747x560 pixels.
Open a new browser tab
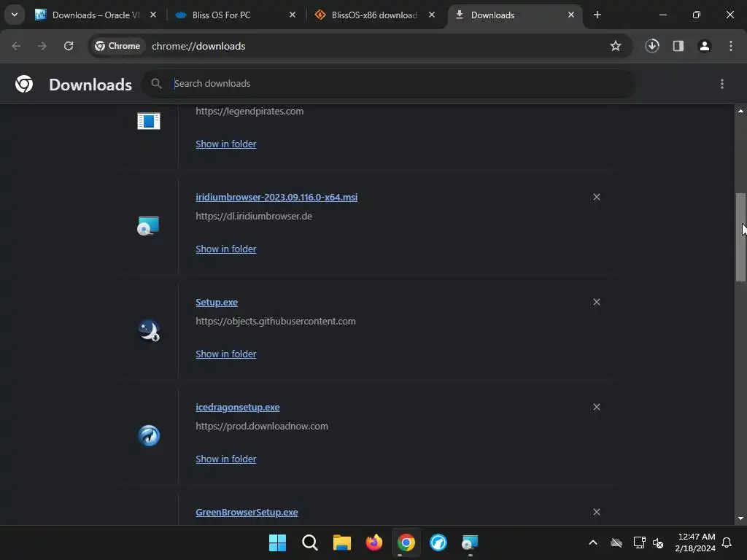pos(597,15)
